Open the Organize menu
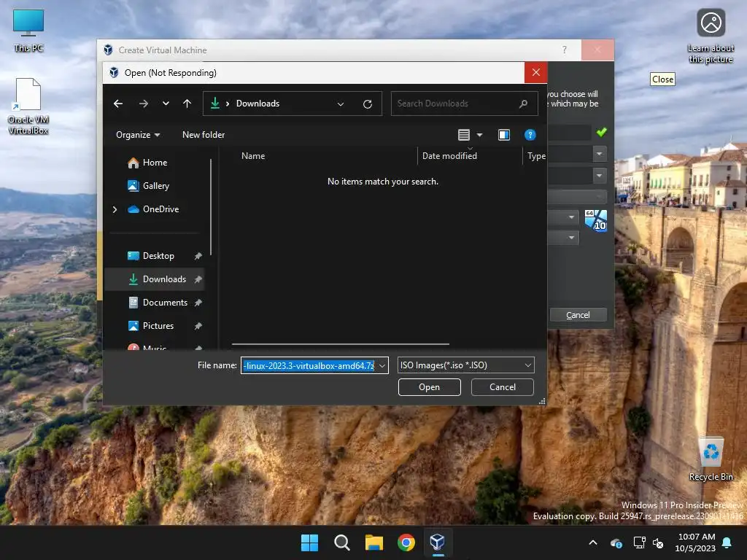This screenshot has width=747, height=560. (x=138, y=135)
